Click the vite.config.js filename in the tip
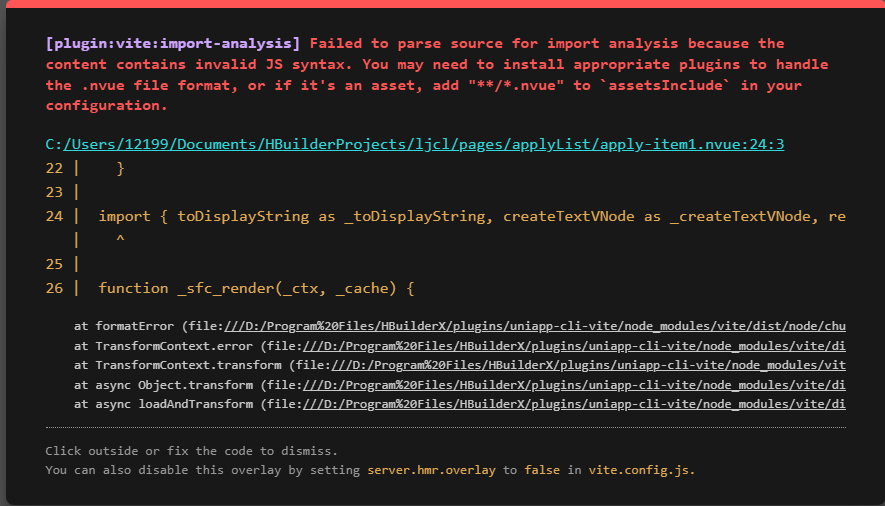 pos(642,470)
